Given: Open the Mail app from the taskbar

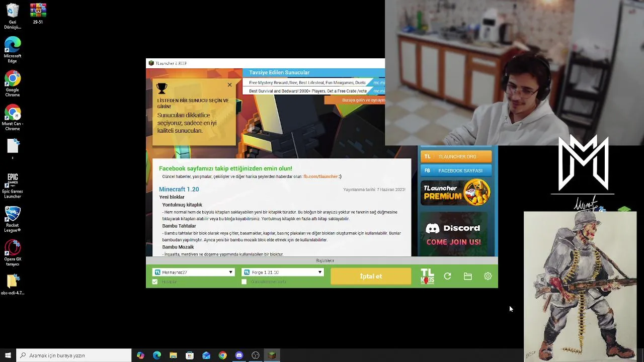Looking at the screenshot, I should coord(206,355).
